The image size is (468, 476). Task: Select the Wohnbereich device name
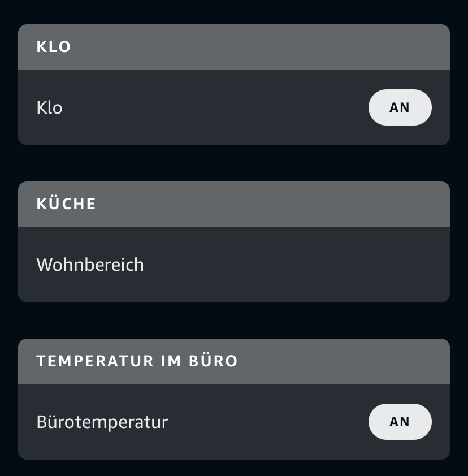[90, 265]
